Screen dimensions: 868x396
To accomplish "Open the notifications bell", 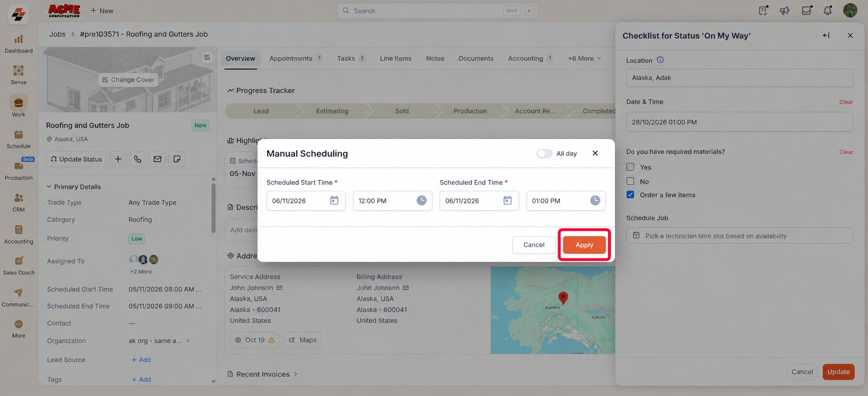I will (827, 10).
